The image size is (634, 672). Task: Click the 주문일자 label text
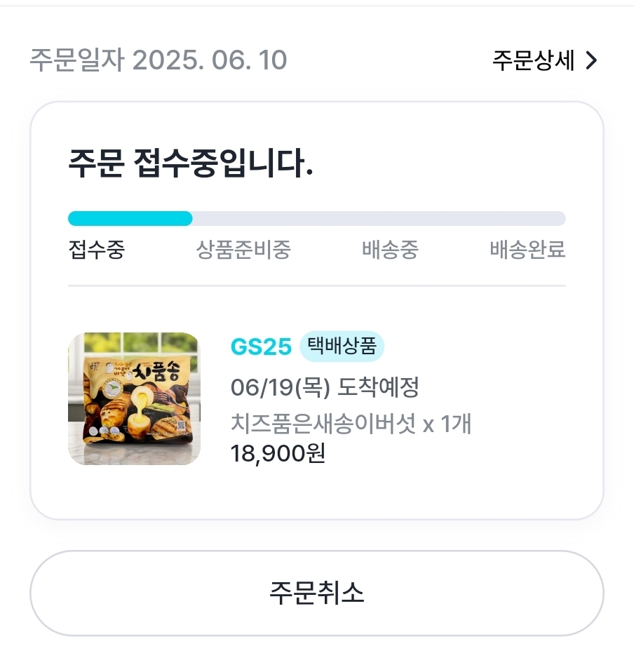pyautogui.click(x=76, y=61)
